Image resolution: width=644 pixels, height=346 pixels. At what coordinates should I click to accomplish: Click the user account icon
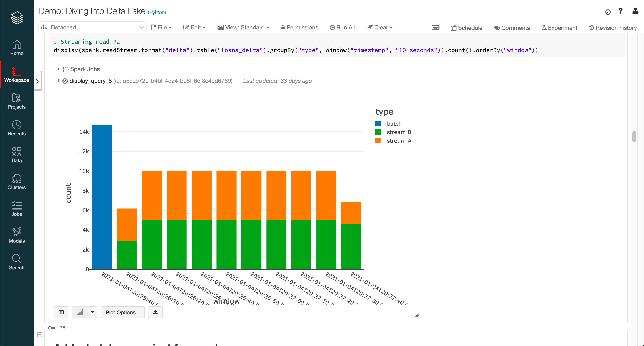click(635, 11)
